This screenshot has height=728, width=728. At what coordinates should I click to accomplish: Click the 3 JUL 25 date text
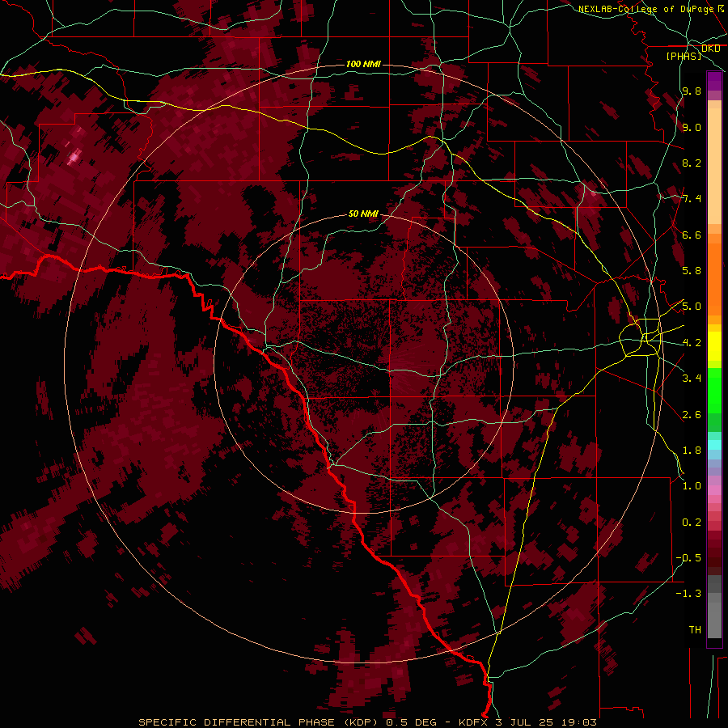[524, 722]
